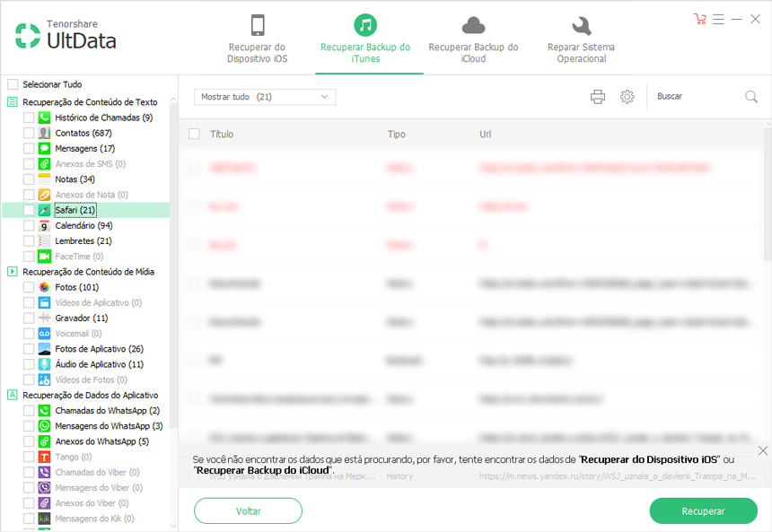This screenshot has width=772, height=532.
Task: Click the Chamadas do WhatsApp icon
Action: click(44, 411)
